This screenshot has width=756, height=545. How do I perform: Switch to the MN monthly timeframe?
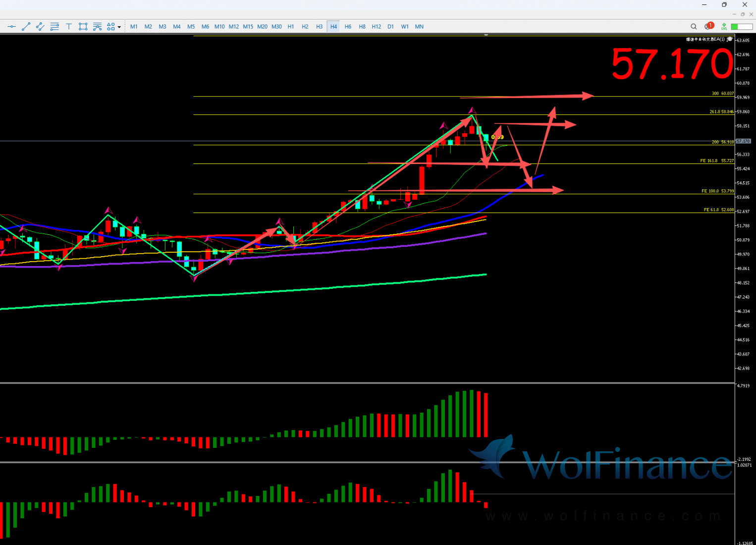tap(419, 27)
